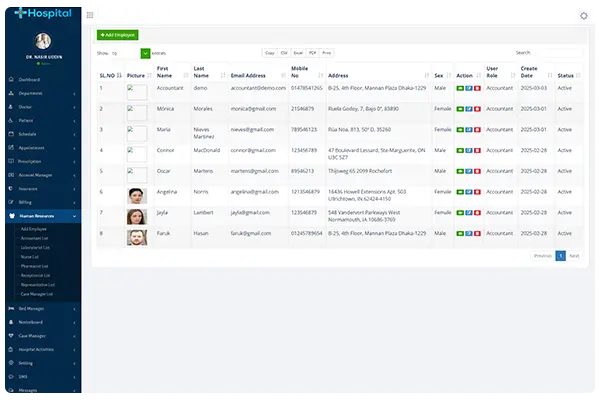Click the Add Employee button

(x=117, y=34)
